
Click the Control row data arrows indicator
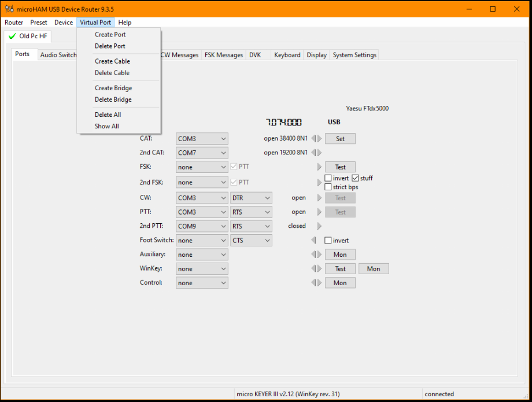[316, 283]
